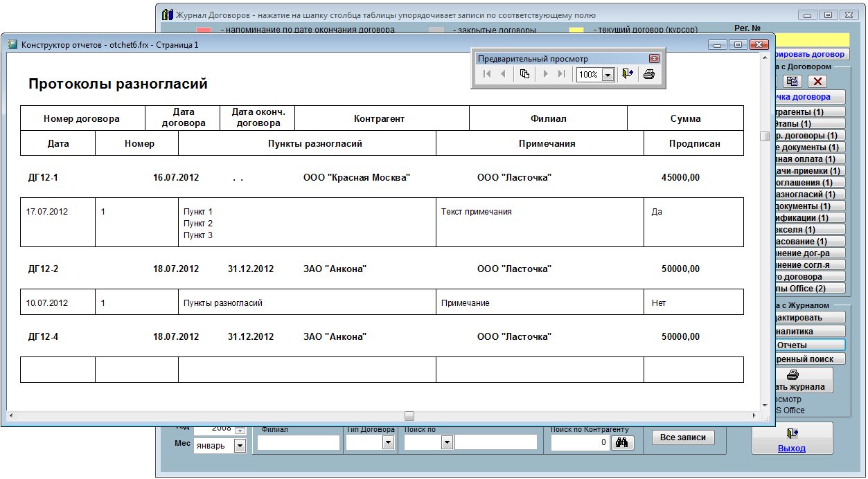Jump to last page of report
Viewport: 868px width, 479px height.
click(x=562, y=75)
